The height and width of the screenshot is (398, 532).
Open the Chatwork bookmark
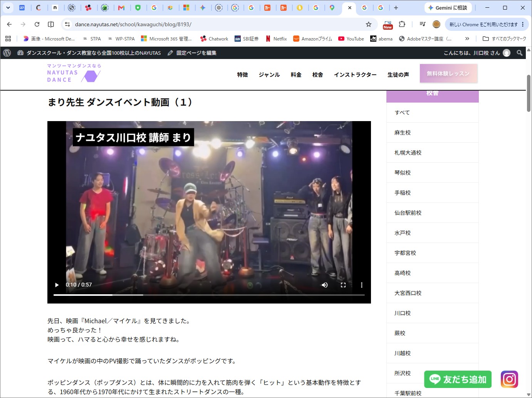(x=214, y=39)
